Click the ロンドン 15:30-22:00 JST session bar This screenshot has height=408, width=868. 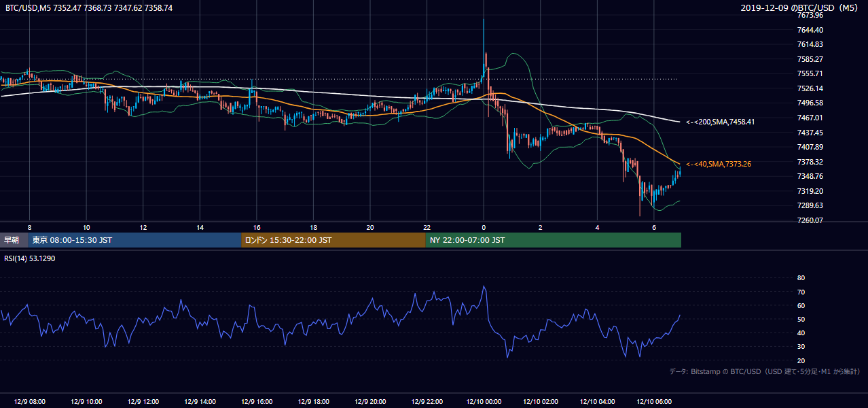click(x=333, y=240)
